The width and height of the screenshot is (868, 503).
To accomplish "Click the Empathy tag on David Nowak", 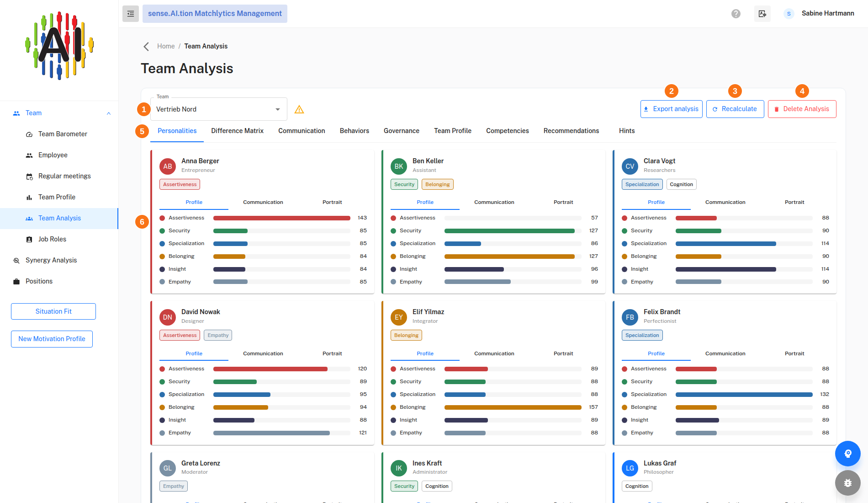I will pos(218,335).
